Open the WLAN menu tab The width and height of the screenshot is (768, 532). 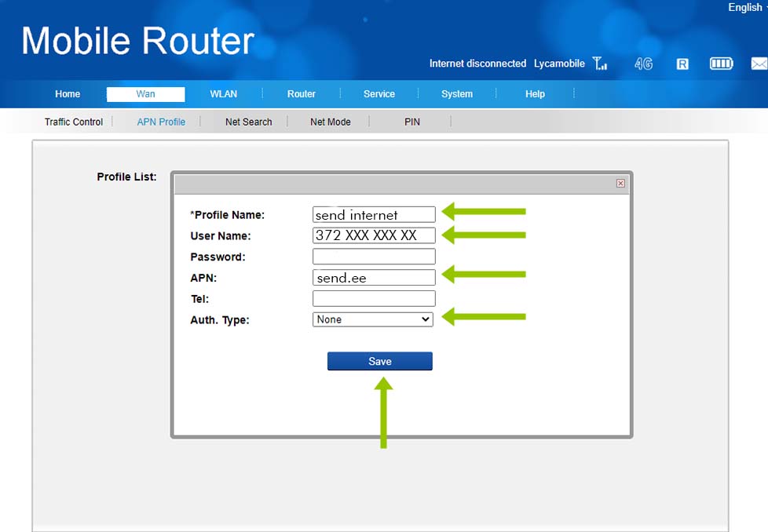[x=223, y=94]
